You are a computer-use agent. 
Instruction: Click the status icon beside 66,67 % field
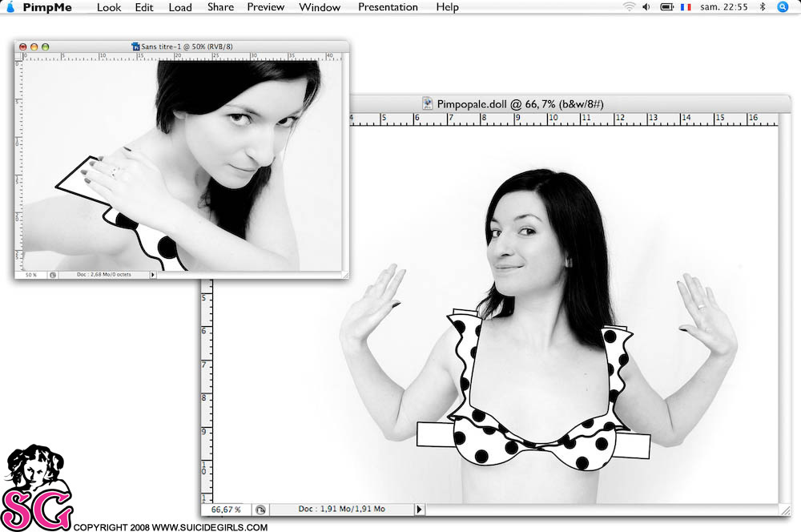click(x=260, y=510)
